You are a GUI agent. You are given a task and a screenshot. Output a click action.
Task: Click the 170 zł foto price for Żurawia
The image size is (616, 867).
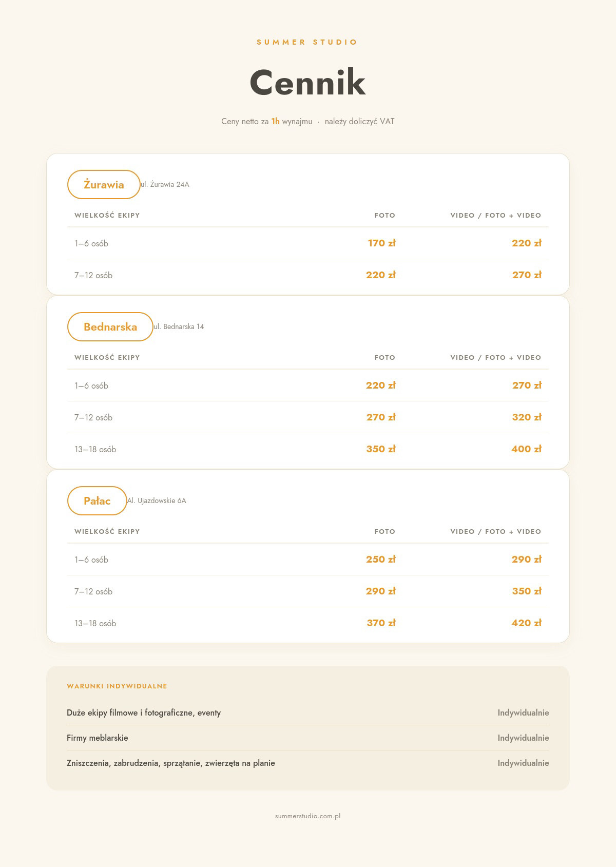pyautogui.click(x=382, y=243)
